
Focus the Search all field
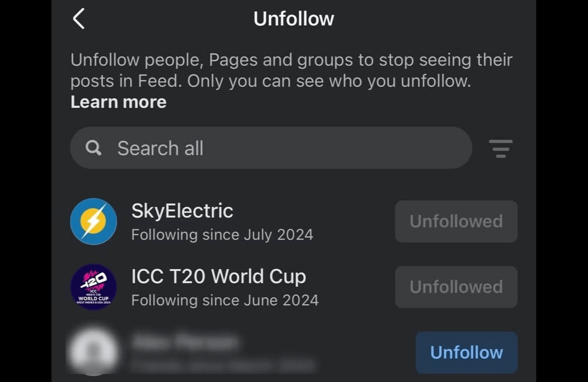tap(282, 148)
